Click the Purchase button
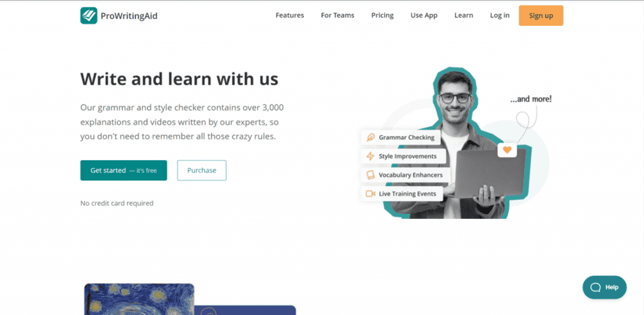This screenshot has width=644, height=315. pyautogui.click(x=201, y=171)
